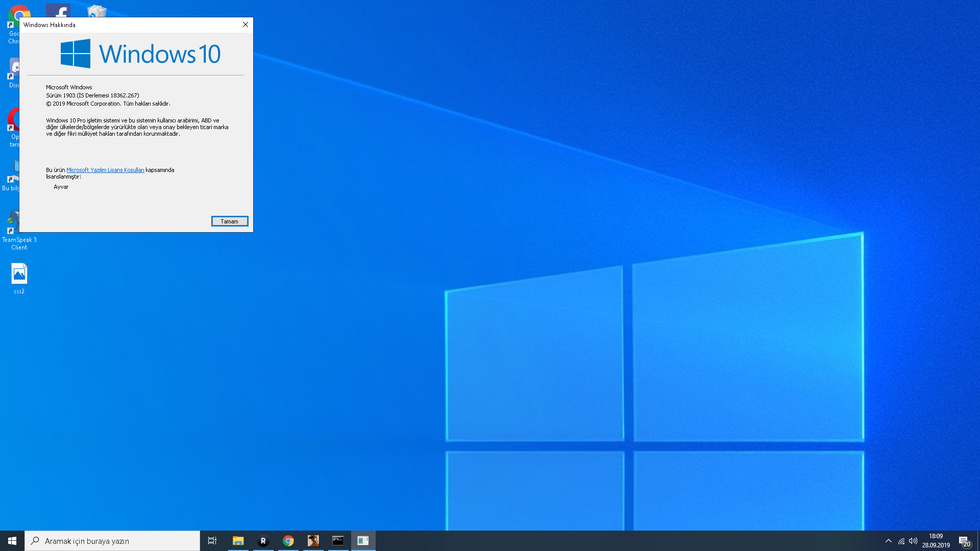This screenshot has height=551, width=980.
Task: Click the Show desktop sliver
Action: pyautogui.click(x=978, y=541)
